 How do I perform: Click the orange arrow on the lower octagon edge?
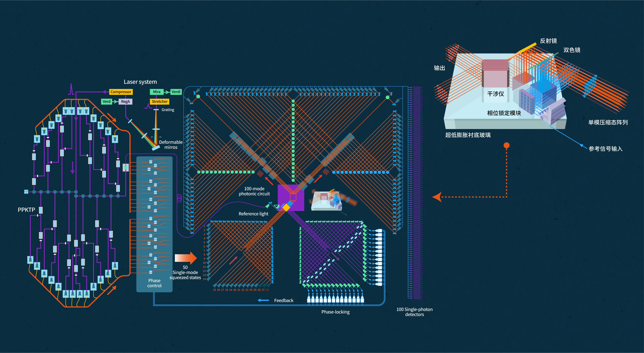(x=112, y=290)
